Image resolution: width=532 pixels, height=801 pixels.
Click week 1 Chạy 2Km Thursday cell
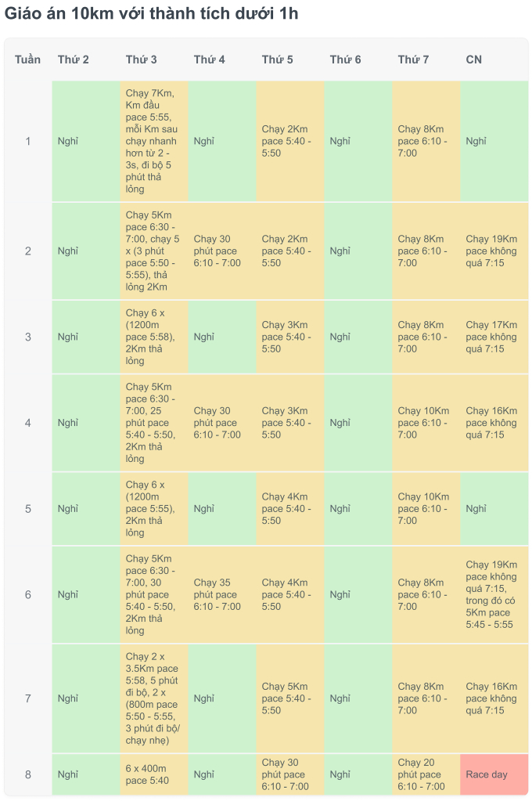click(289, 141)
